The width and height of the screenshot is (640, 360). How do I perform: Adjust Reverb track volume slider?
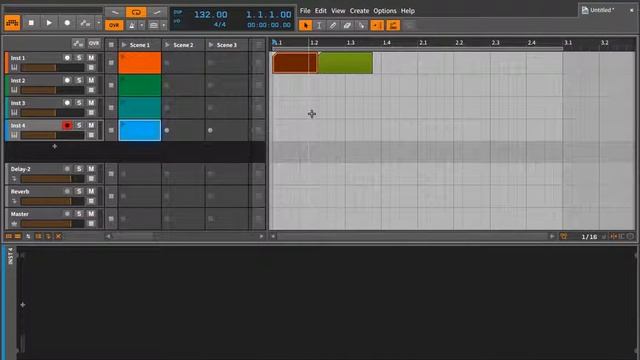[x=52, y=201]
